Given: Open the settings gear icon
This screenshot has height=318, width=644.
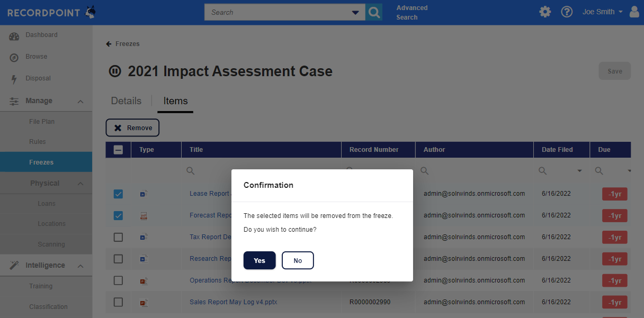Looking at the screenshot, I should click(545, 12).
